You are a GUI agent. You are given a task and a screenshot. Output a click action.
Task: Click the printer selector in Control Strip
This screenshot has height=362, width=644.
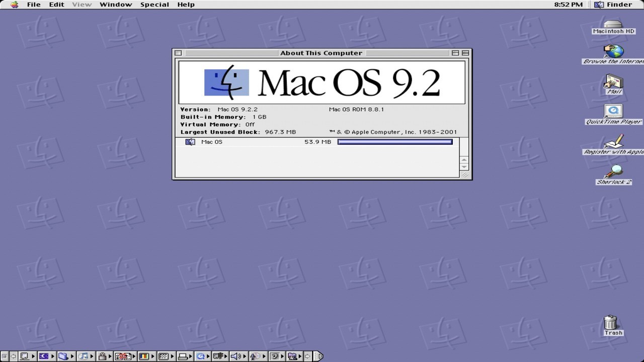183,356
